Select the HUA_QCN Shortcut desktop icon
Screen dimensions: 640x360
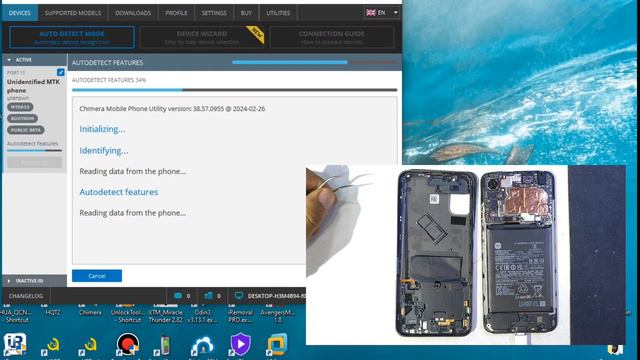click(x=16, y=316)
